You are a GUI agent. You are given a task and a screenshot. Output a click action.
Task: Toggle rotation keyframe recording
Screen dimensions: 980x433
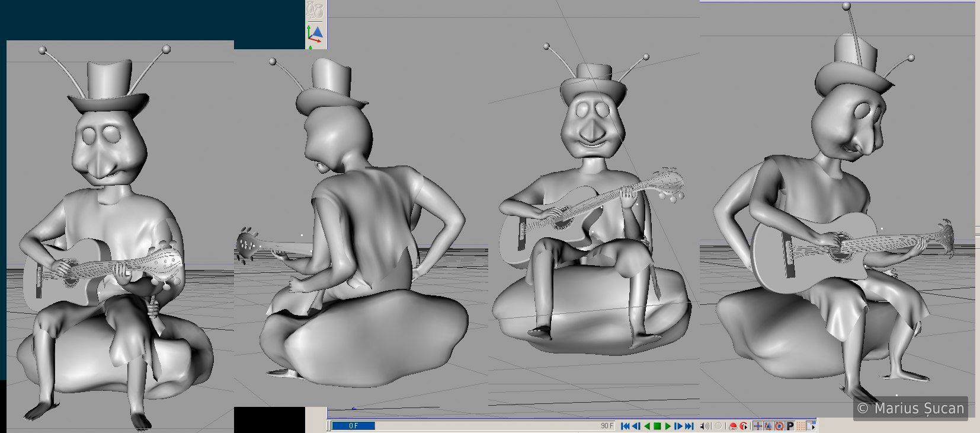[x=779, y=426]
